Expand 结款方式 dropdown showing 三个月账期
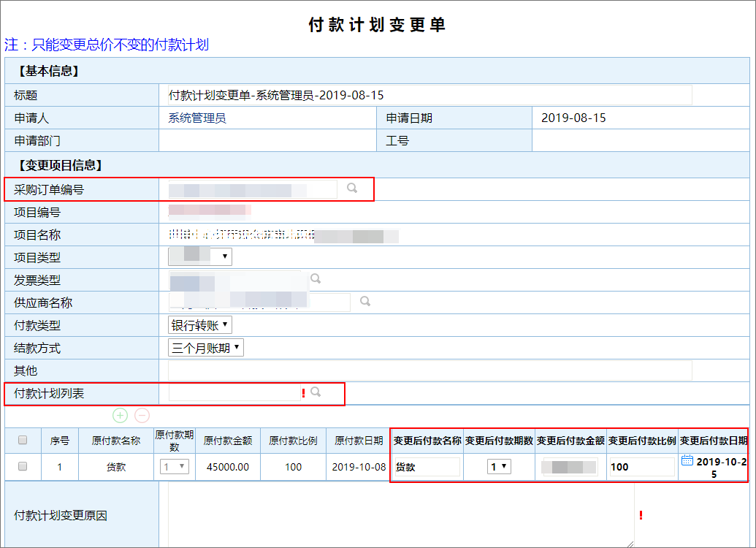The height and width of the screenshot is (548, 756). 206,348
